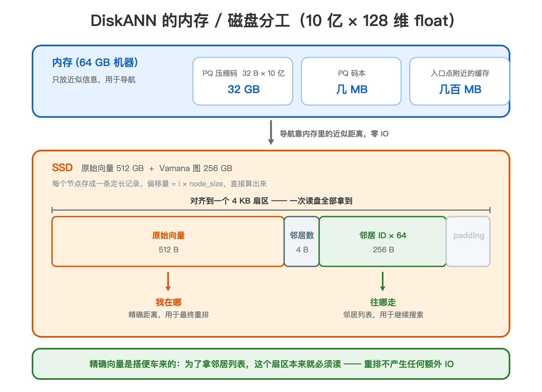Click the text '只放近似信息，用于导航'

[94, 80]
